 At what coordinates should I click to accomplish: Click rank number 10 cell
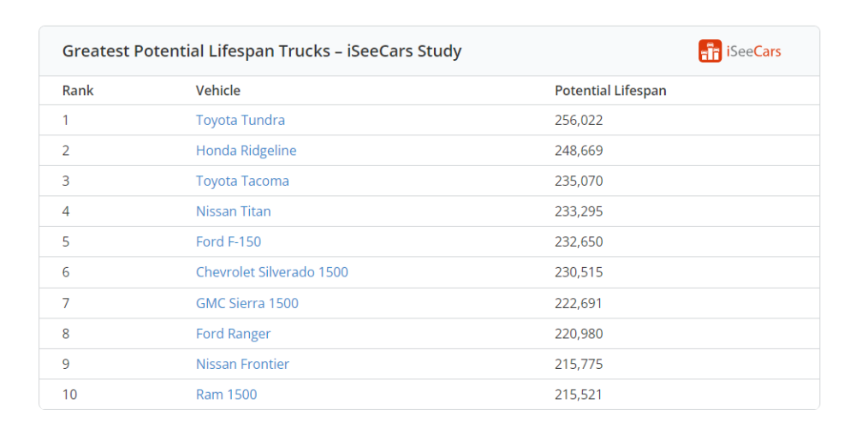tap(68, 395)
